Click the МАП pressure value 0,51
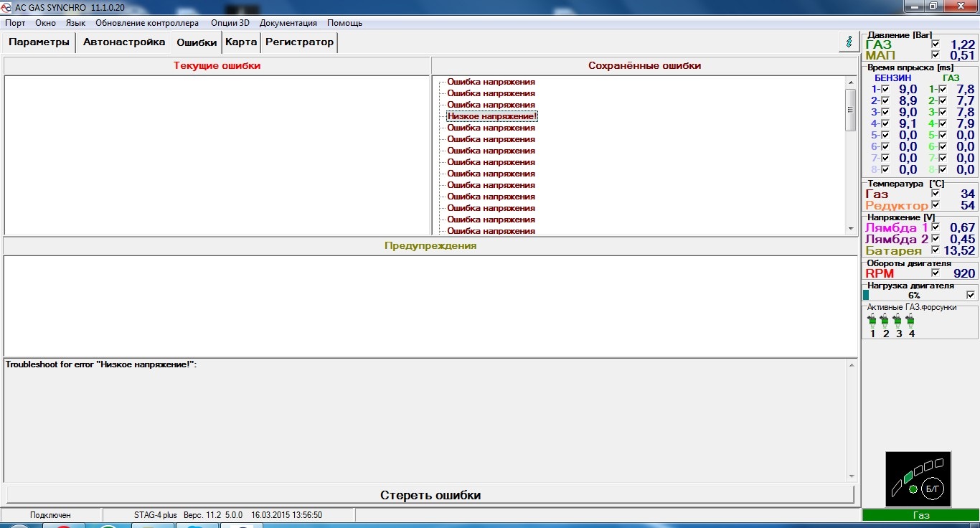Image resolution: width=980 pixels, height=528 pixels. tap(962, 55)
